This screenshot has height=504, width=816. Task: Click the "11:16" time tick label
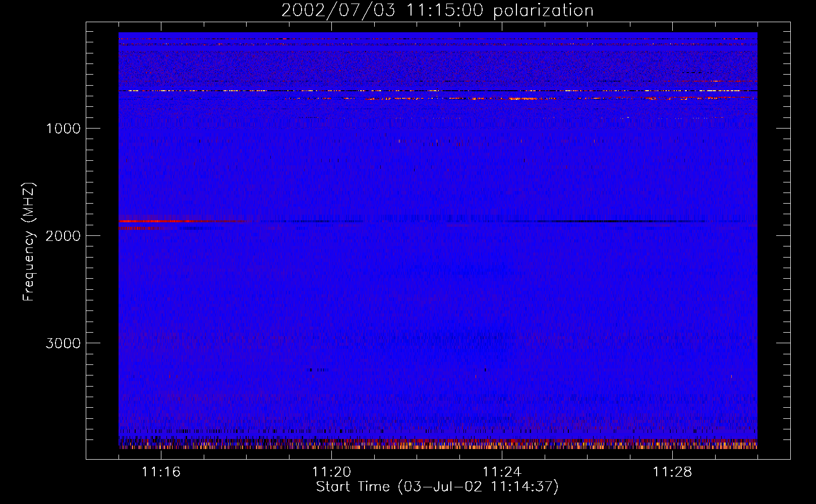pos(161,472)
